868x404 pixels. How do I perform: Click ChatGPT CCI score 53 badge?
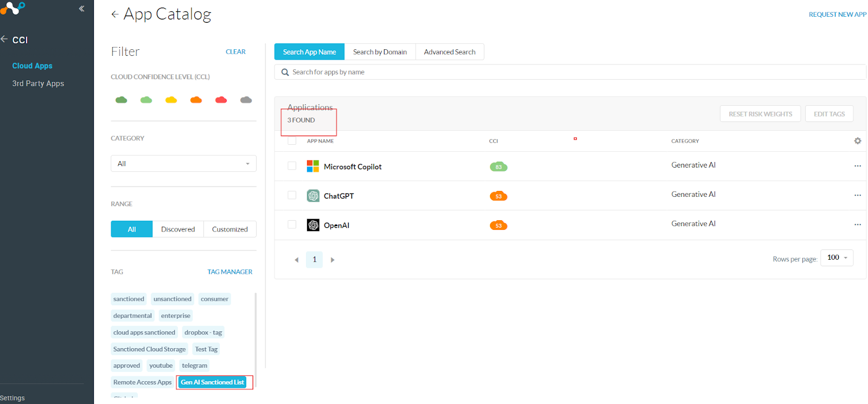[499, 196]
